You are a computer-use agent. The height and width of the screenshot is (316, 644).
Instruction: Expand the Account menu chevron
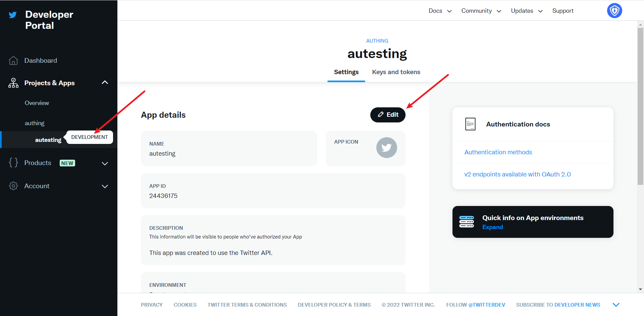coord(105,186)
